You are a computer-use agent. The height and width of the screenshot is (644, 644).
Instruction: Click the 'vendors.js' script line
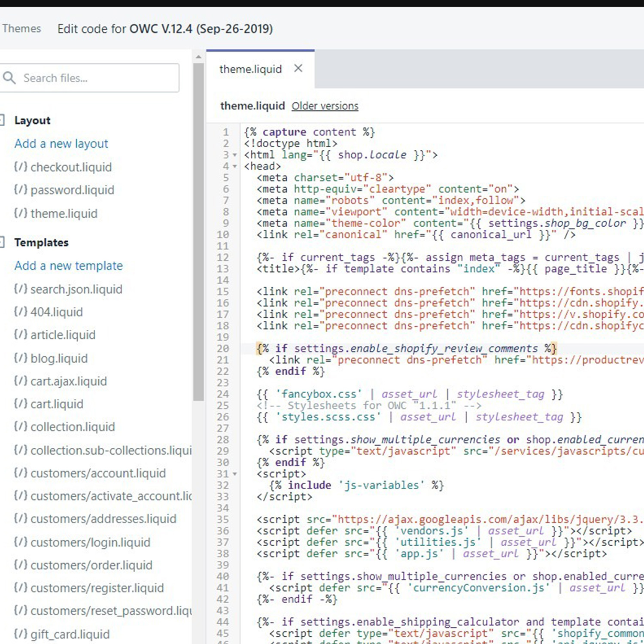pyautogui.click(x=444, y=531)
